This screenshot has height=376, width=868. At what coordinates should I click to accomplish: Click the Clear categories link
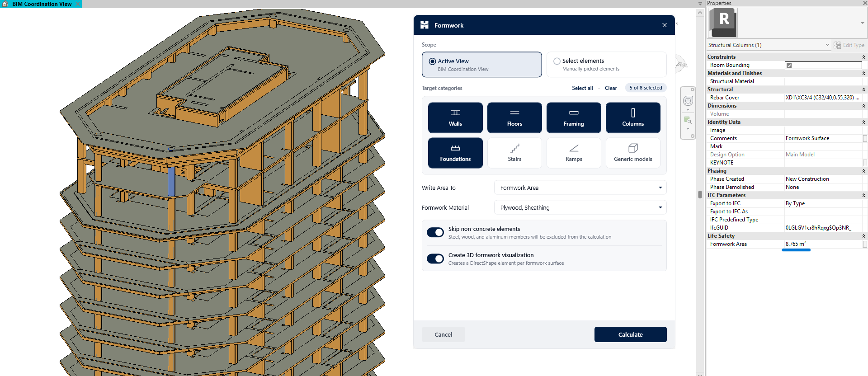point(611,88)
